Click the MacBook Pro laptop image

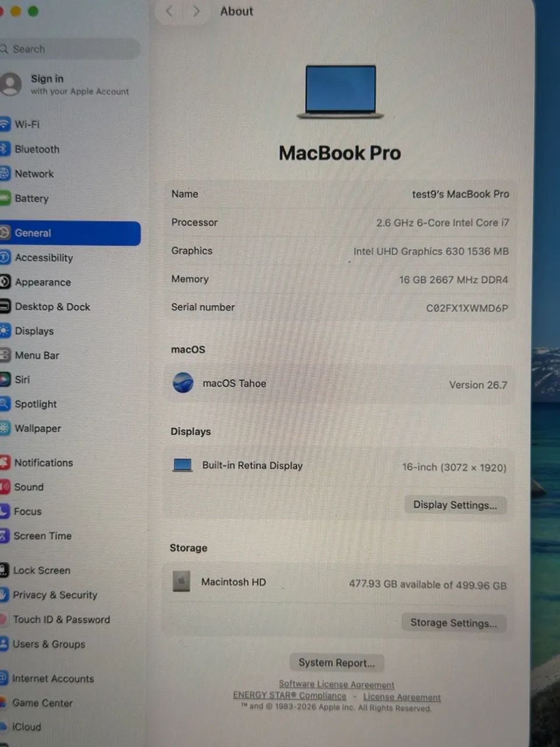[340, 92]
